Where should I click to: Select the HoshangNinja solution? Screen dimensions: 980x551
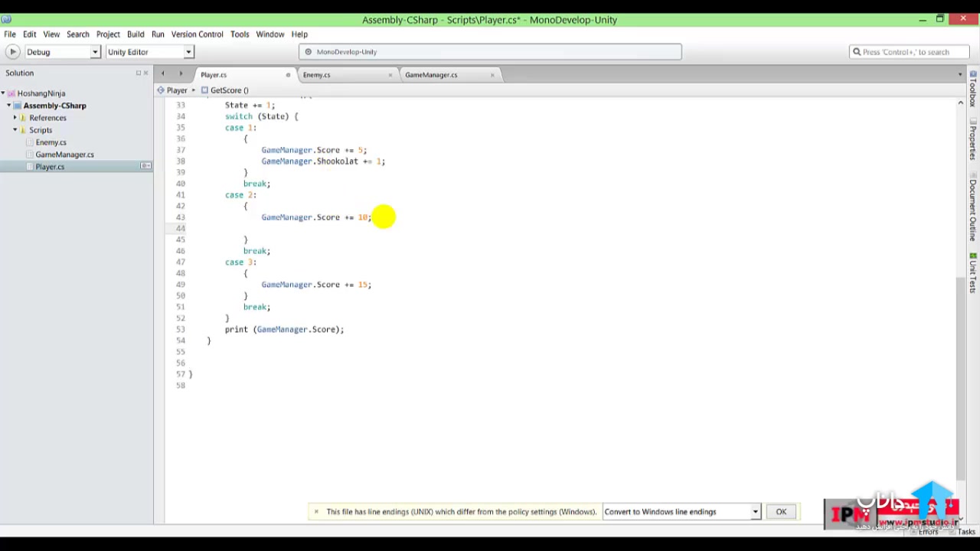[41, 93]
